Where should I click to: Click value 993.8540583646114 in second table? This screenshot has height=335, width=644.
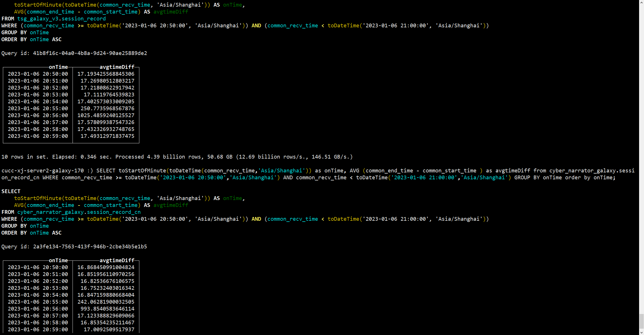[x=107, y=309]
